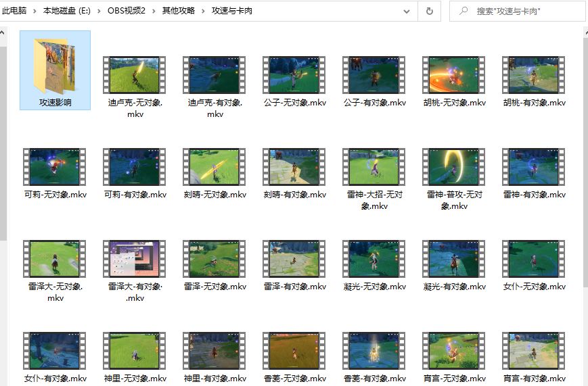Select video file 刻晴-有对象.mkv icon
The width and height of the screenshot is (588, 386).
[x=294, y=167]
